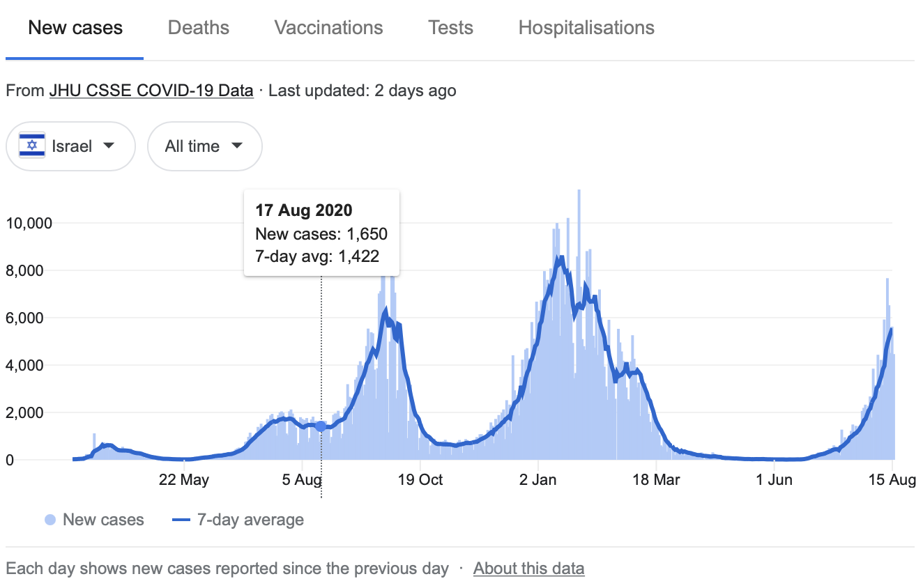Open the Israel country dropdown
Image resolution: width=923 pixels, height=588 pixels.
pos(70,146)
